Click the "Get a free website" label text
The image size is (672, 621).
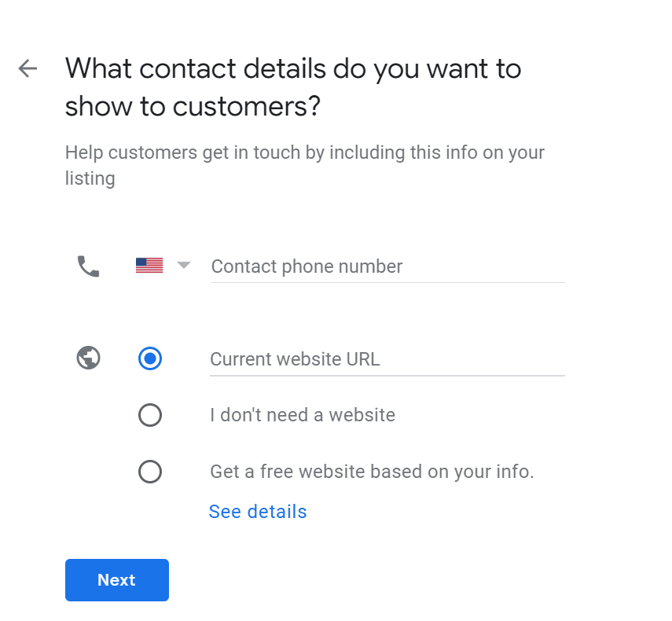(x=372, y=472)
